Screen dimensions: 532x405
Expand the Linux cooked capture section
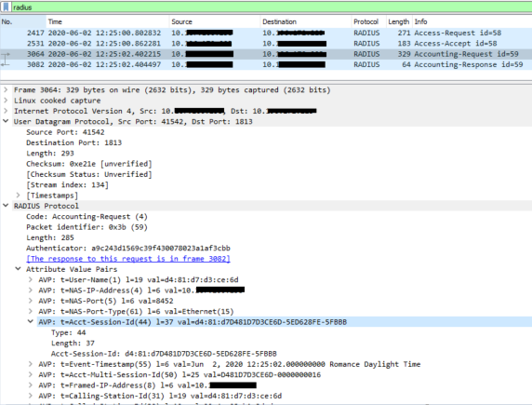click(6, 101)
